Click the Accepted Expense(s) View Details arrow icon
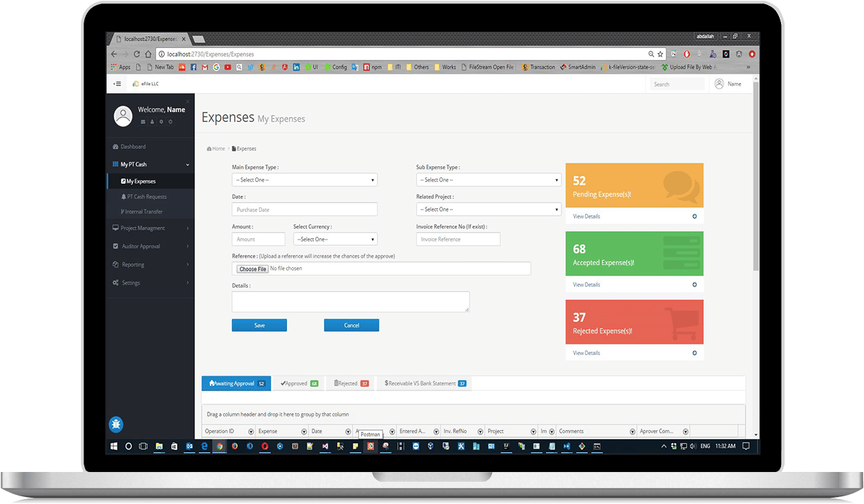Image resolution: width=864 pixels, height=504 pixels. [x=695, y=285]
